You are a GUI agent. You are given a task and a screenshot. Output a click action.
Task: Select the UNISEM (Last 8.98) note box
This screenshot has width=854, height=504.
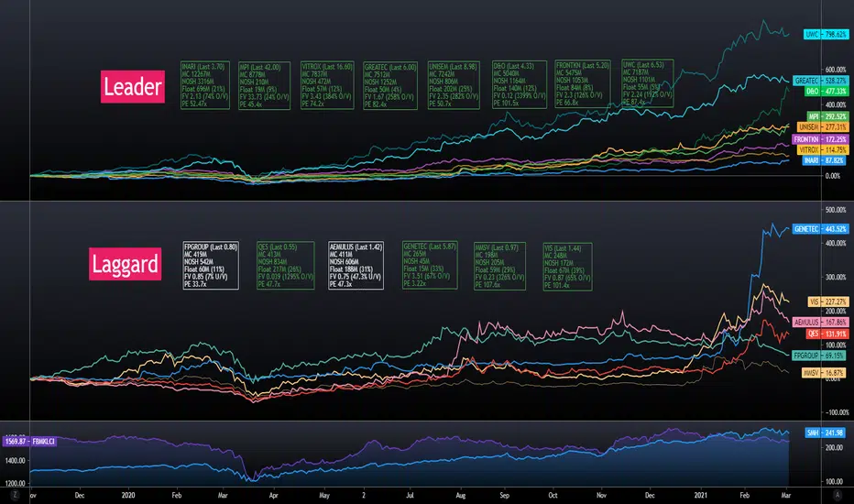point(454,85)
